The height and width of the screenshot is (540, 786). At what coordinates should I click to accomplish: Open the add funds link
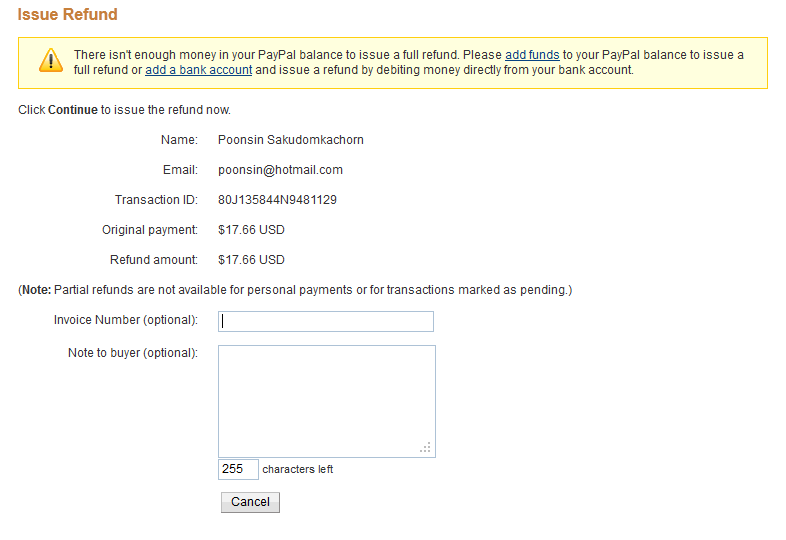[532, 55]
